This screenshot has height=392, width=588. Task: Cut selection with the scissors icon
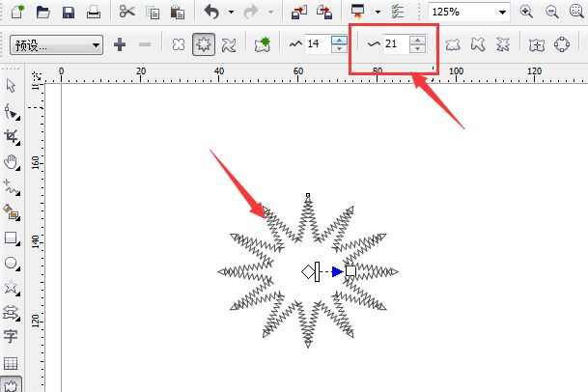(x=127, y=12)
